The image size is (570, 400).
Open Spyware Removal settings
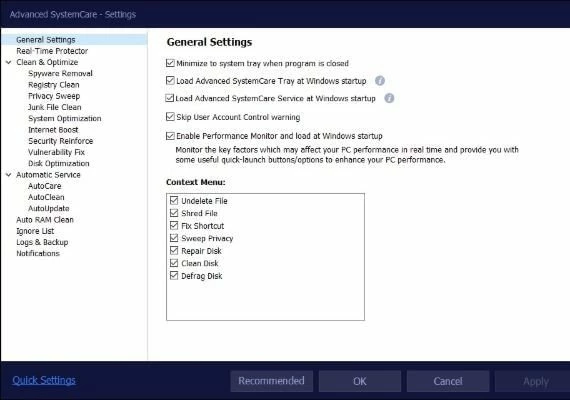60,73
